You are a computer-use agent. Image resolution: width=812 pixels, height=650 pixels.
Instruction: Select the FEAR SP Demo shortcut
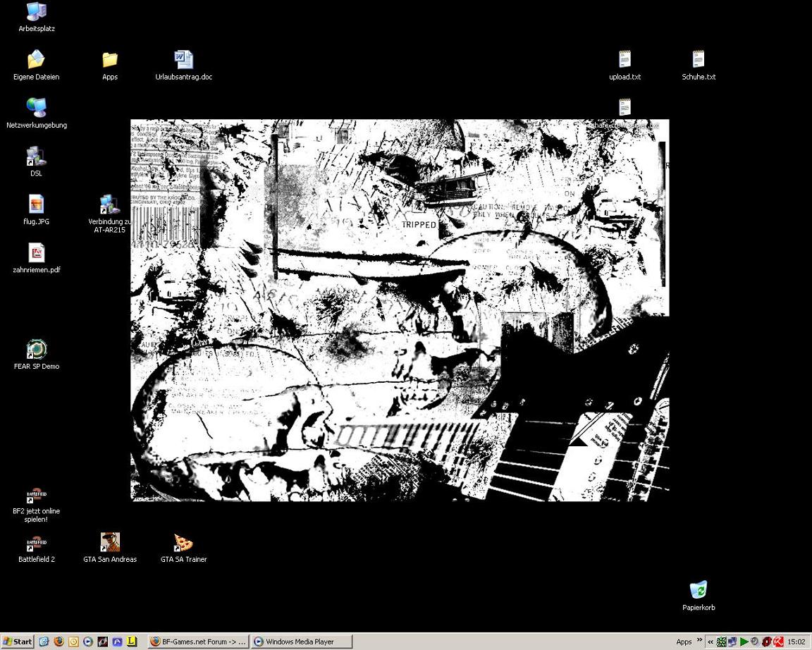pos(36,355)
